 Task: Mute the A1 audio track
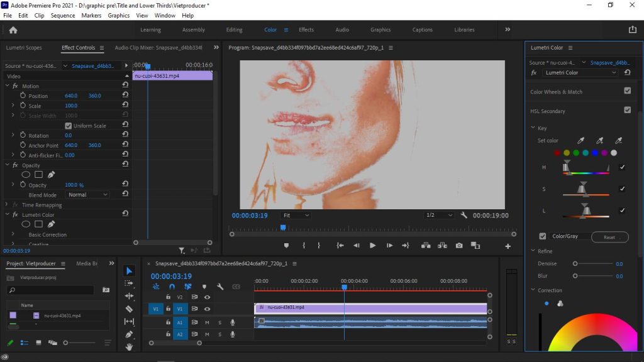coord(208,322)
